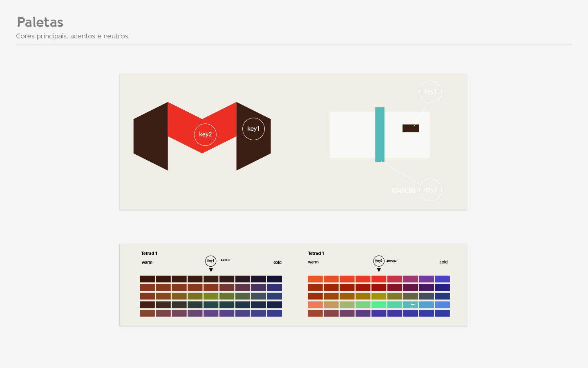Viewport: 588px width, 368px height.
Task: Click the black triangle under the Key2 marker
Action: tap(379, 270)
